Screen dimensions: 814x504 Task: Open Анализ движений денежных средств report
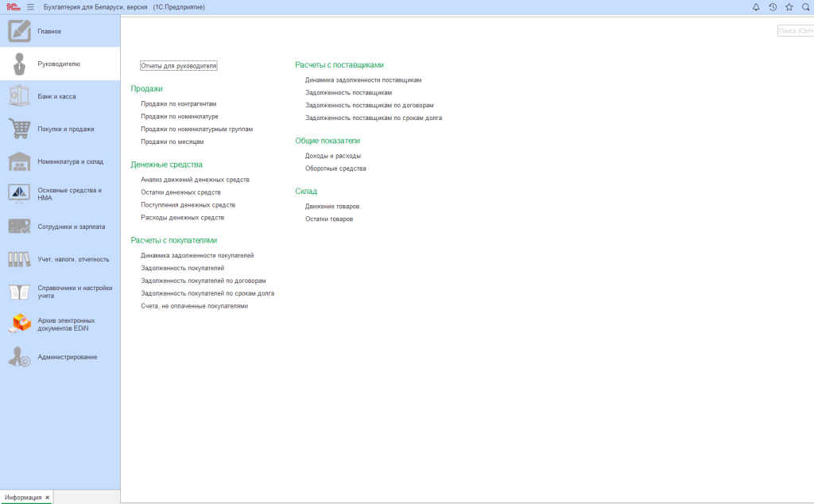[x=195, y=180]
